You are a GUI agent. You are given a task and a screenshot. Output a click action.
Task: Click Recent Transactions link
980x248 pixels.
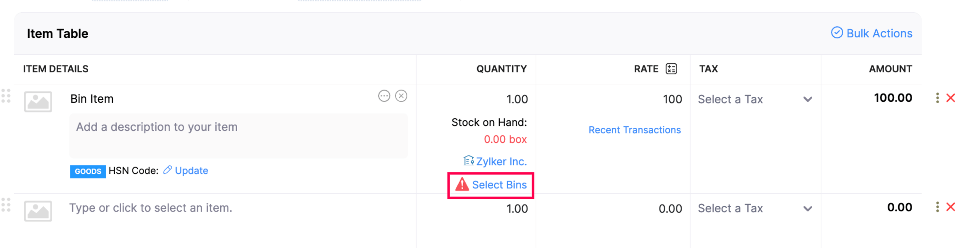634,130
